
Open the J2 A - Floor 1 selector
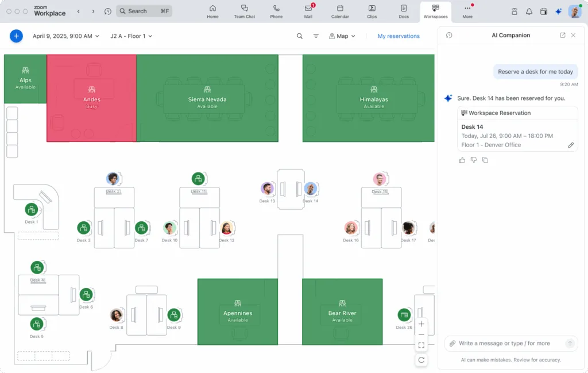[x=131, y=36]
